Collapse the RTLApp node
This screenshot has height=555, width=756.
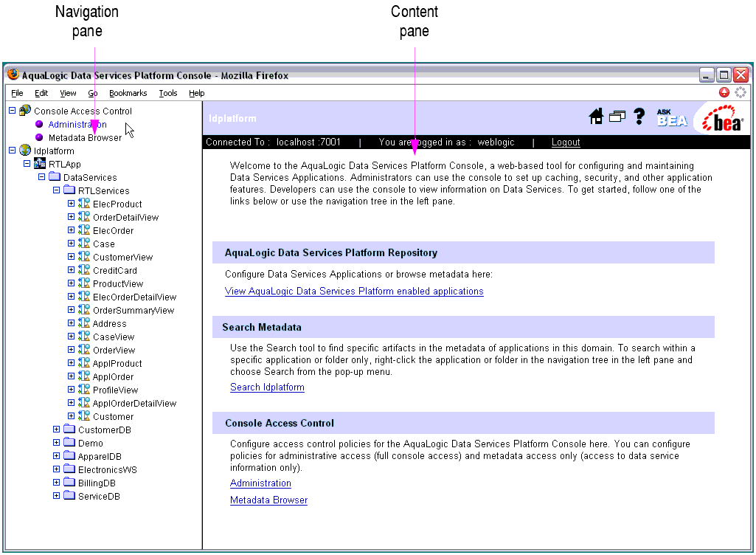click(x=27, y=164)
